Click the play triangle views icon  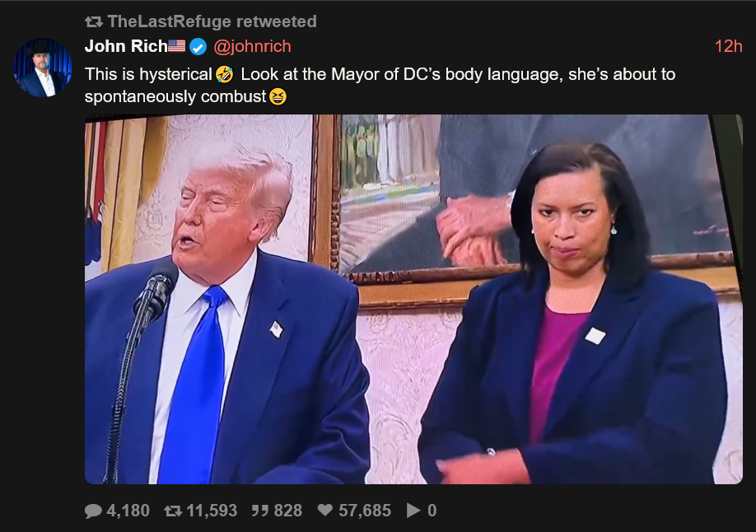pyautogui.click(x=413, y=511)
